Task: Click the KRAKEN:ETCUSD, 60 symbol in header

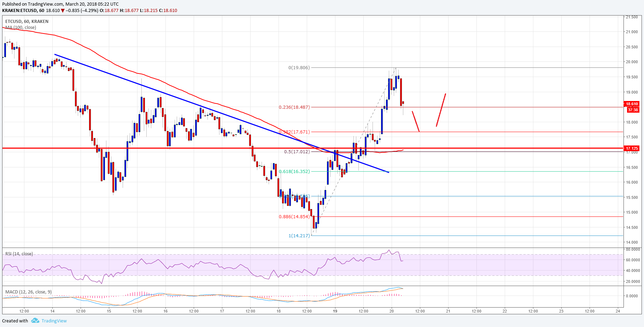Action: 23,11
